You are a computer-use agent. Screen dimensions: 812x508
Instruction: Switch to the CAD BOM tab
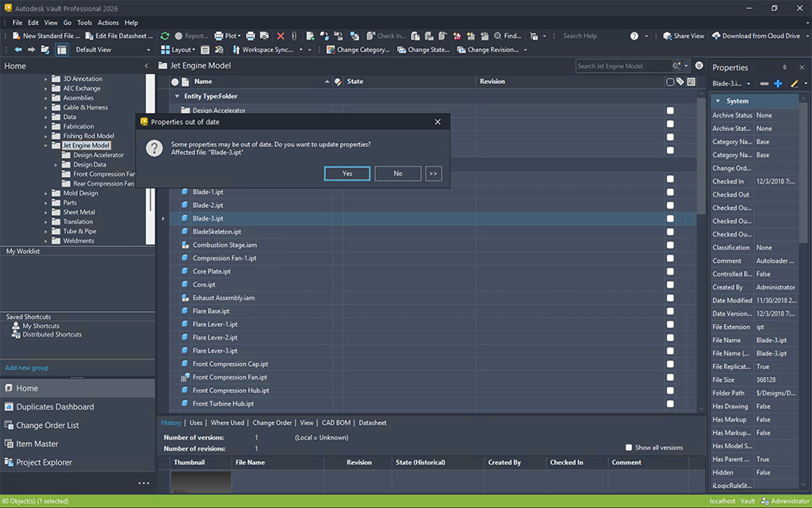pos(336,422)
